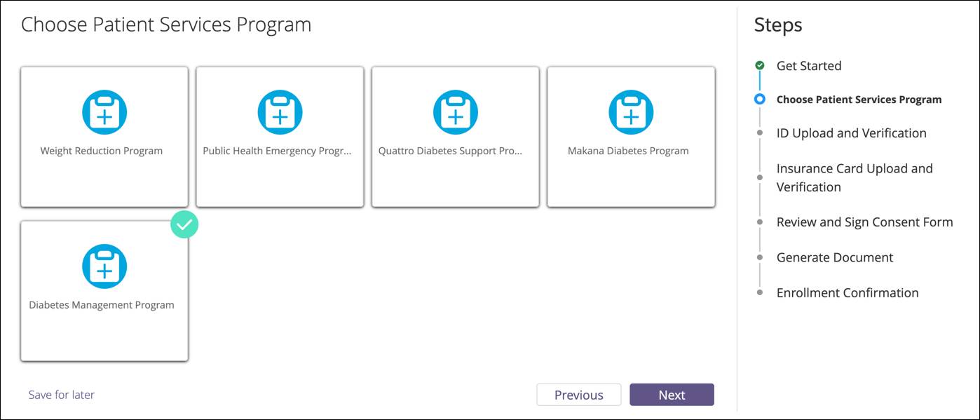Select the "Quattro Diabetes Support Pro..." label
This screenshot has height=420, width=980.
coord(451,151)
